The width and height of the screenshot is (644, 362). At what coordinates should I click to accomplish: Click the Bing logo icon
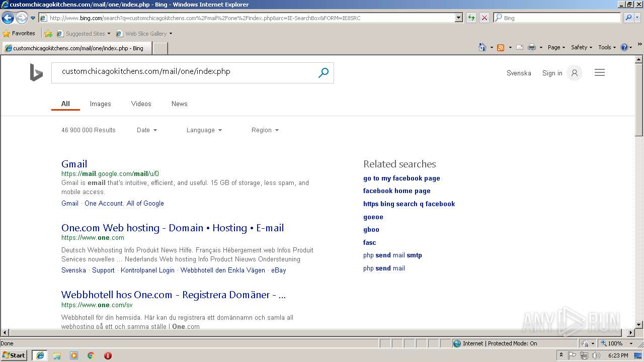[x=36, y=72]
